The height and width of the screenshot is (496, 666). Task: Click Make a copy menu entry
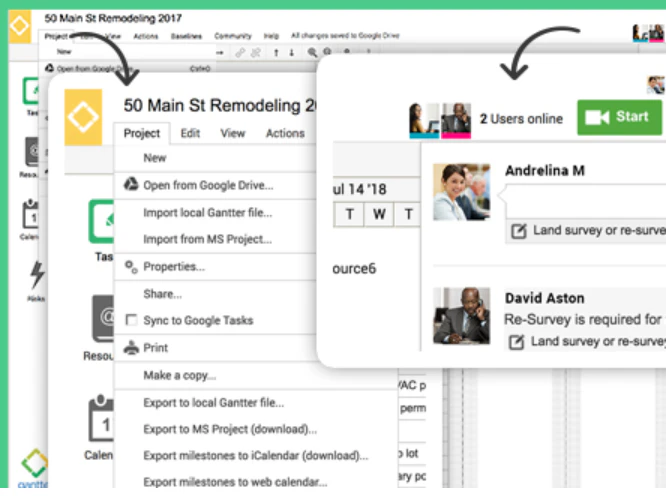pos(180,375)
